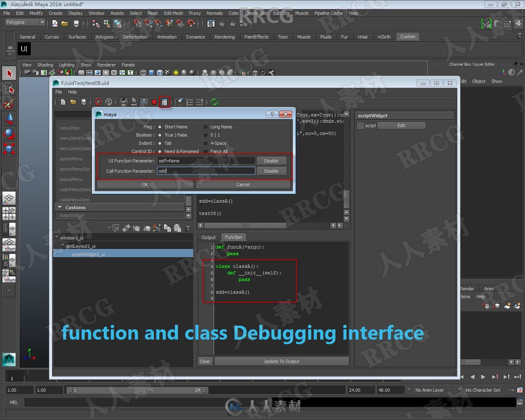
Task: Pick the Lasso select tool
Action: click(x=9, y=88)
